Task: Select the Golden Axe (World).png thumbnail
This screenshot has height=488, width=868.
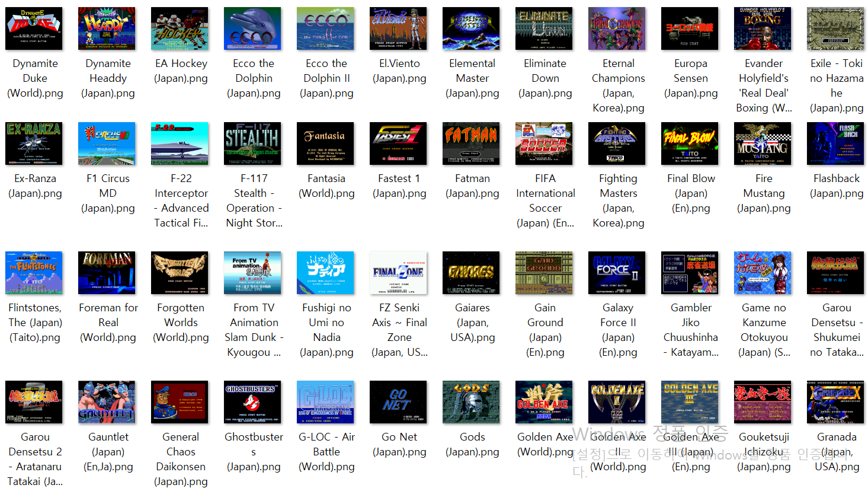Action: (544, 402)
